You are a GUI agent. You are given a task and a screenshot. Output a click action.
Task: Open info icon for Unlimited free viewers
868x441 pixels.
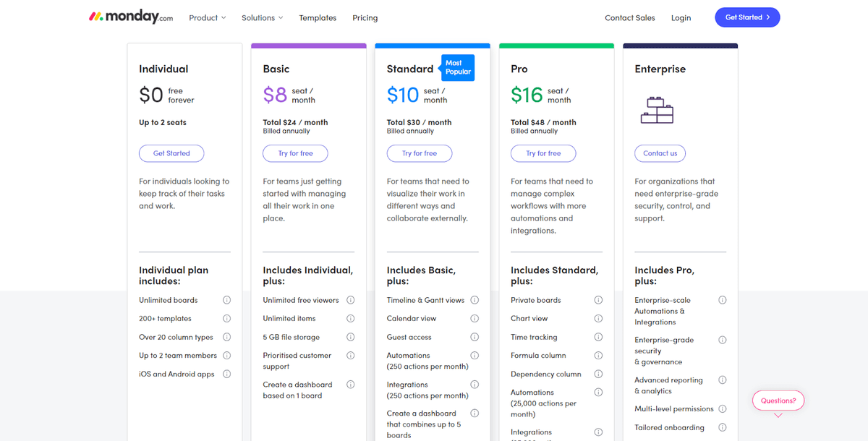pos(351,300)
